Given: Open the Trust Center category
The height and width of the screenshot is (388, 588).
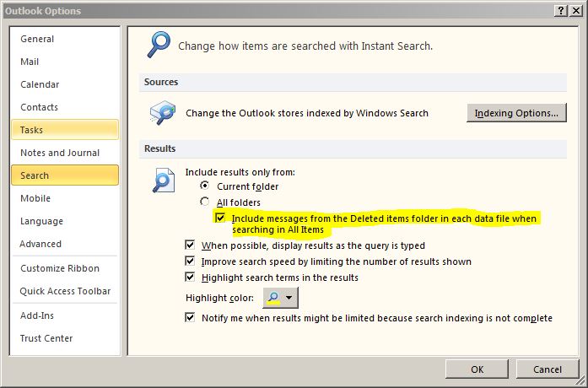Looking at the screenshot, I should click(x=65, y=338).
